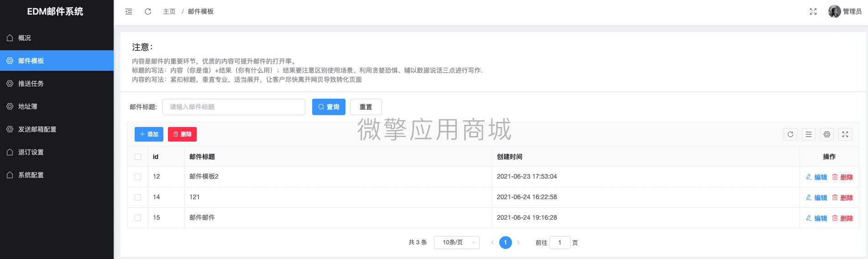Click the red 删除 bulk delete button

point(182,134)
